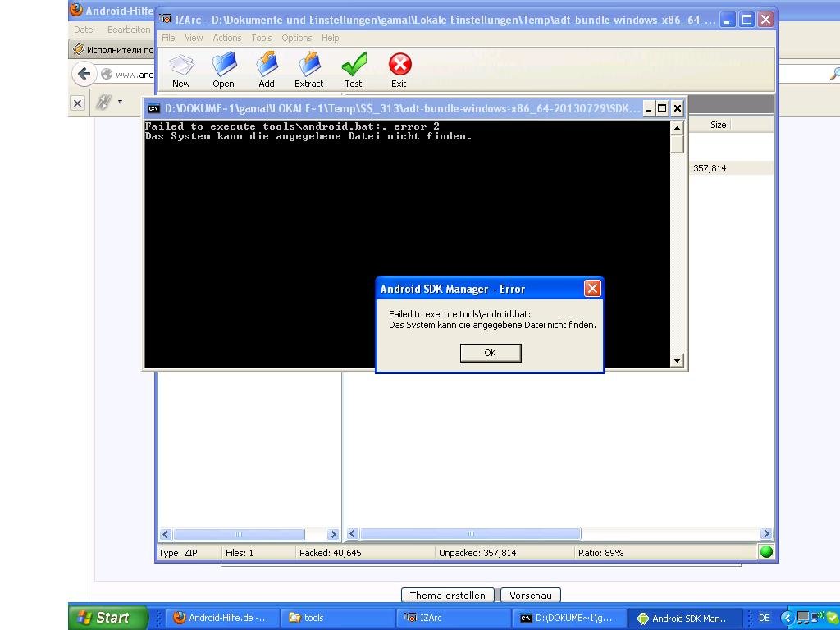Click the tools icon on the Firefox toolbar
Image resolution: width=840 pixels, height=630 pixels.
(103, 102)
